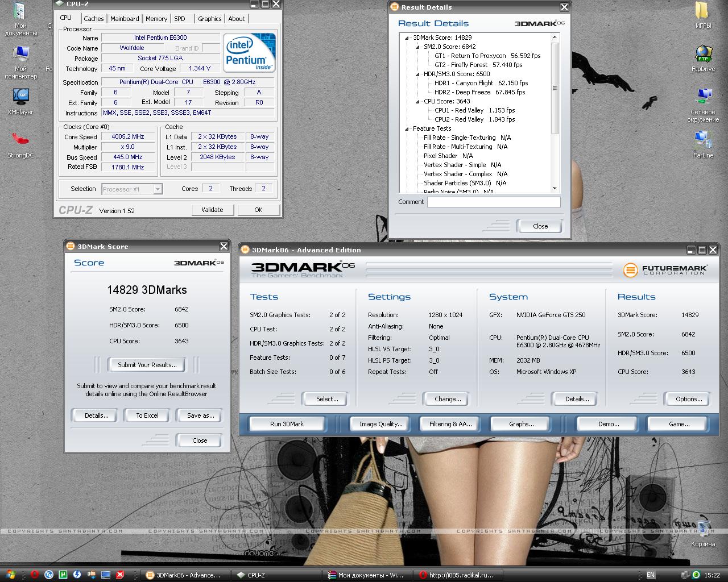The height and width of the screenshot is (582, 728).
Task: Click Close in 3DMark Score window
Action: click(x=200, y=440)
